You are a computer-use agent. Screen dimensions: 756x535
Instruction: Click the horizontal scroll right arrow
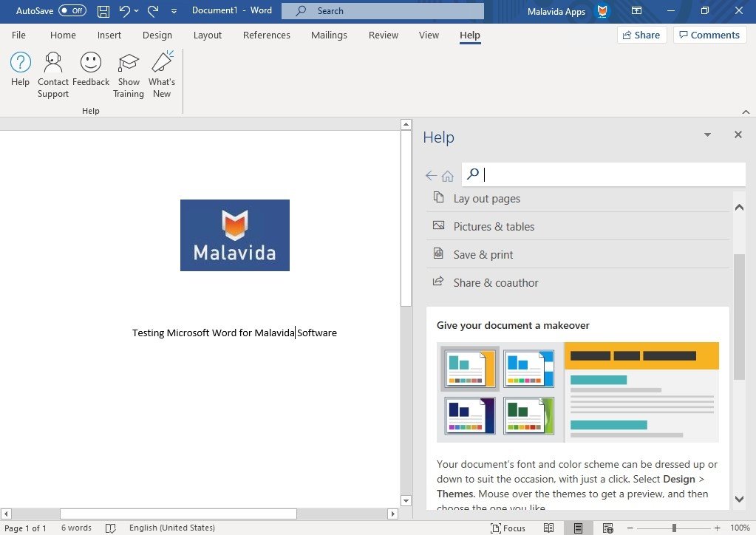point(393,514)
